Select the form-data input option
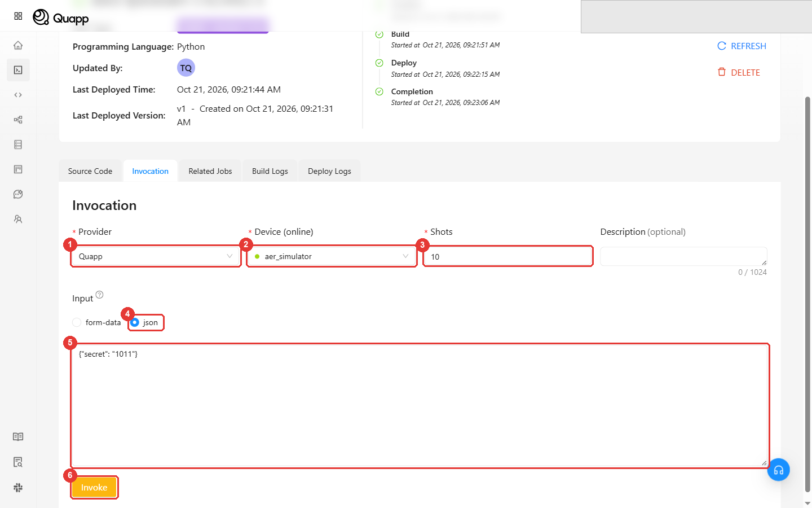The height and width of the screenshot is (508, 812). pos(96,322)
